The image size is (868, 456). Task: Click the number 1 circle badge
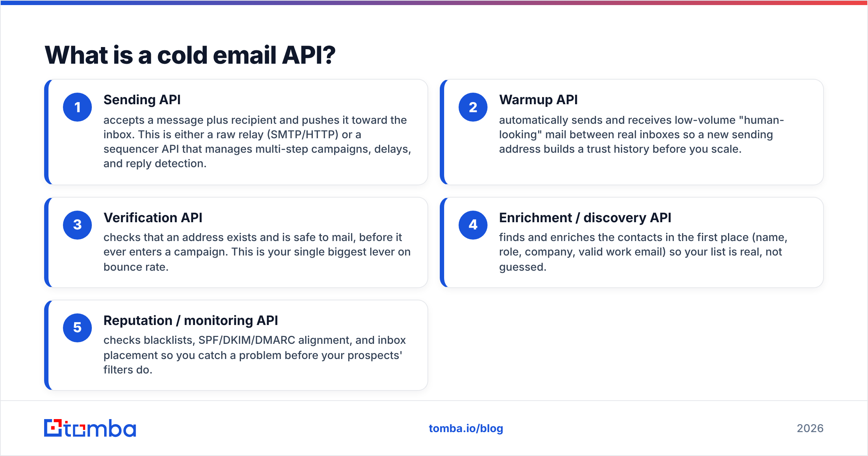(77, 107)
